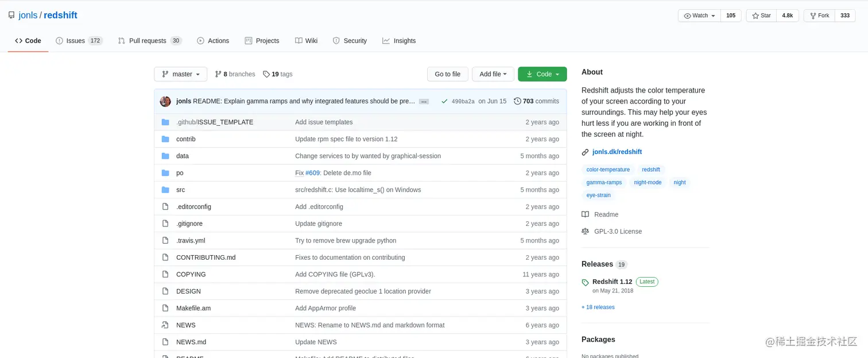Click the folder icon next to data
Viewport: 868px width, 358px height.
pos(165,156)
